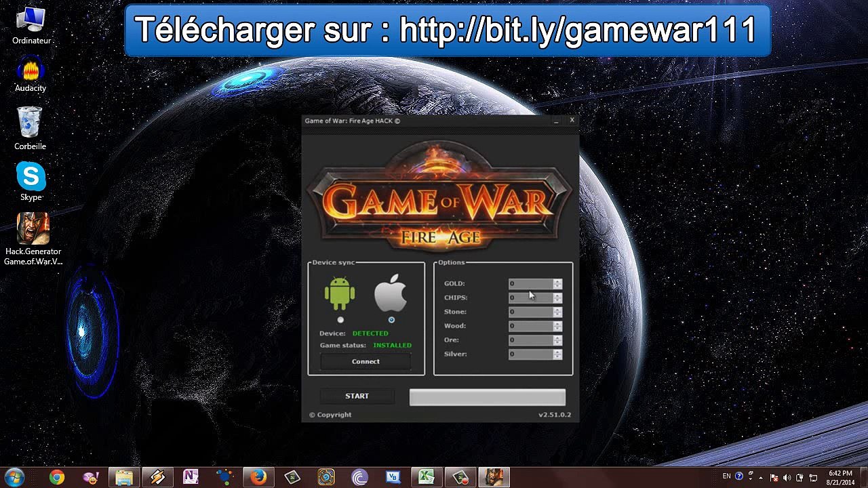The image size is (868, 488).
Task: Open the VB taskbar icon
Action: point(393,477)
